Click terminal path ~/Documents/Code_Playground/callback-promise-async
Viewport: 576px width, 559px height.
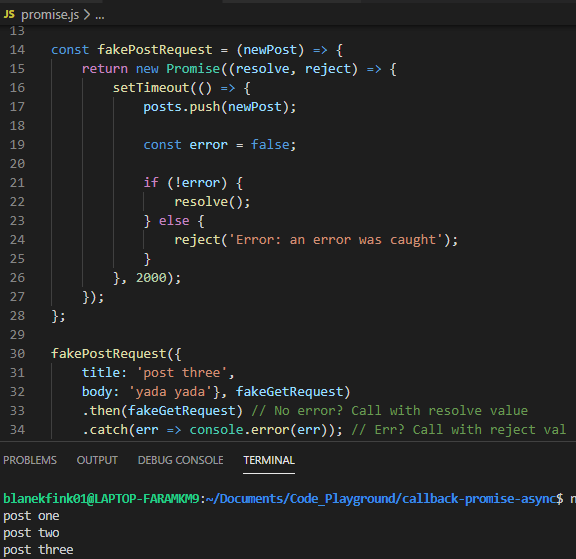pos(381,499)
